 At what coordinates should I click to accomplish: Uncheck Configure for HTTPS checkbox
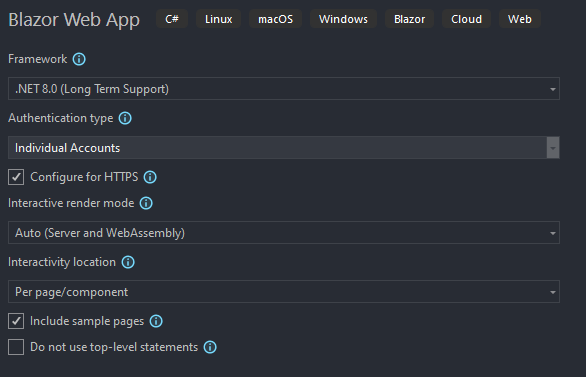point(16,177)
